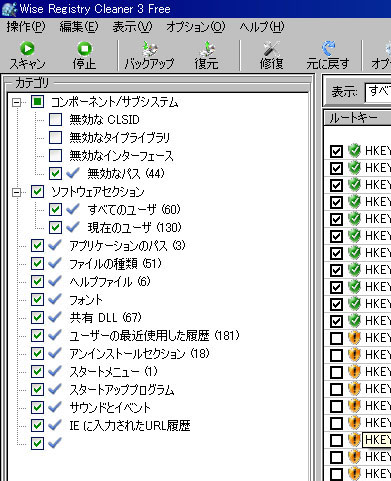Uncheck アプリケーションのパス (3) checkbox
Viewport: 391px width, 481px height.
click(x=37, y=246)
